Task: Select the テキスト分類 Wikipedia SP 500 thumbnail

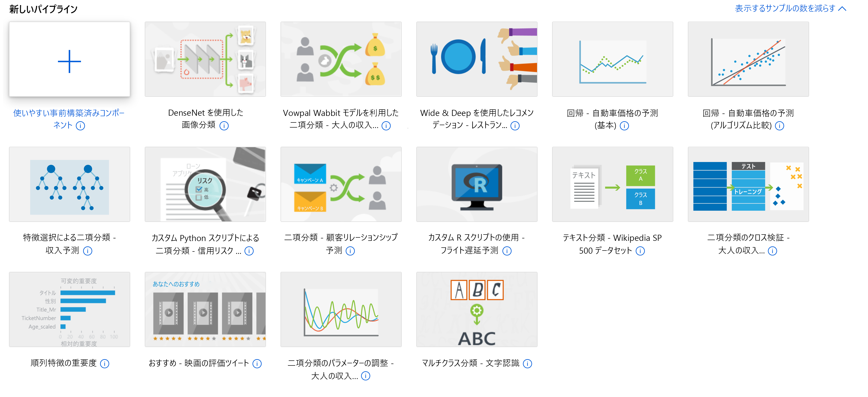Action: pos(613,184)
